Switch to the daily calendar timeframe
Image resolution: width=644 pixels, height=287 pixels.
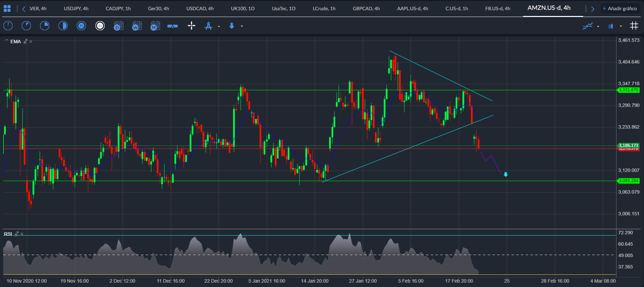[x=118, y=26]
